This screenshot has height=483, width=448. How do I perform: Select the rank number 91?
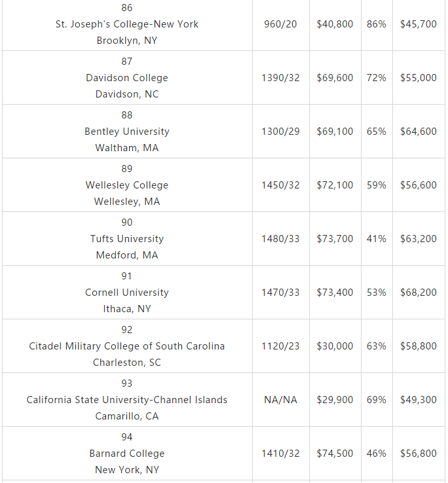click(x=126, y=276)
